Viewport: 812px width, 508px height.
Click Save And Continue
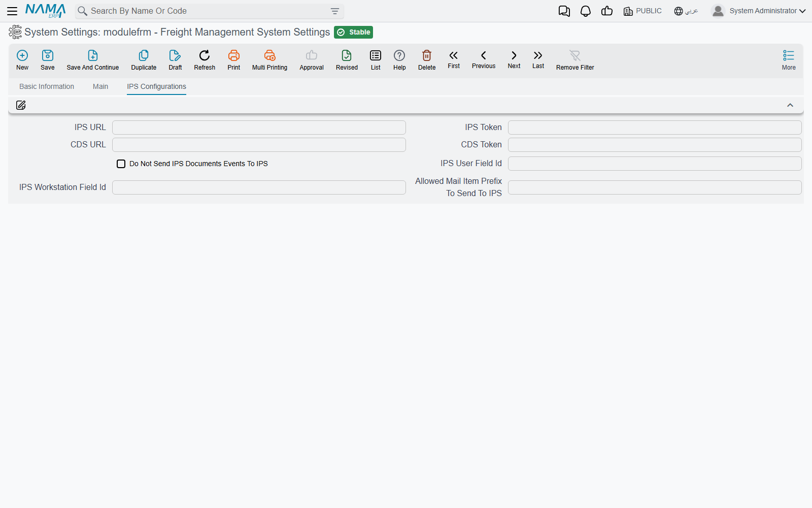[93, 60]
